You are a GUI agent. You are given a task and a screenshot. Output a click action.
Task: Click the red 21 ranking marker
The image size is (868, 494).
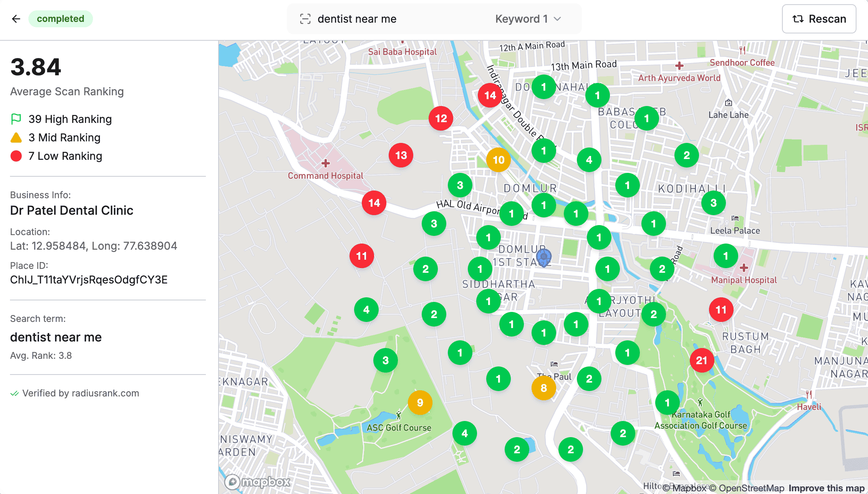pyautogui.click(x=701, y=360)
